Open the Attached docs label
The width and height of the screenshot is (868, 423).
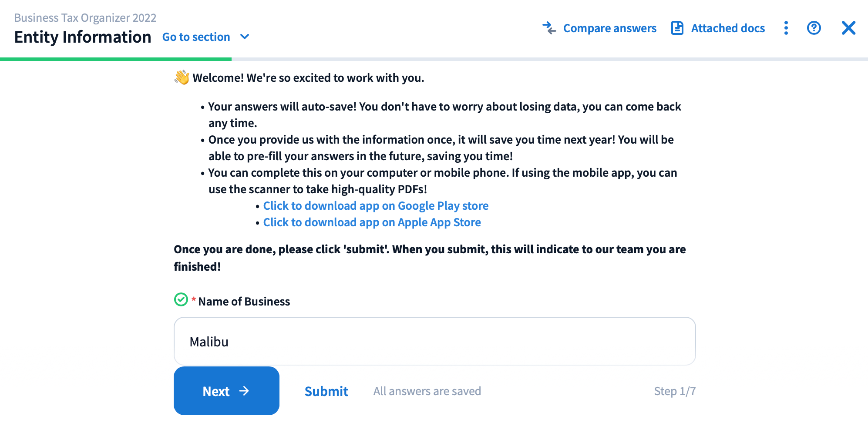pos(728,28)
